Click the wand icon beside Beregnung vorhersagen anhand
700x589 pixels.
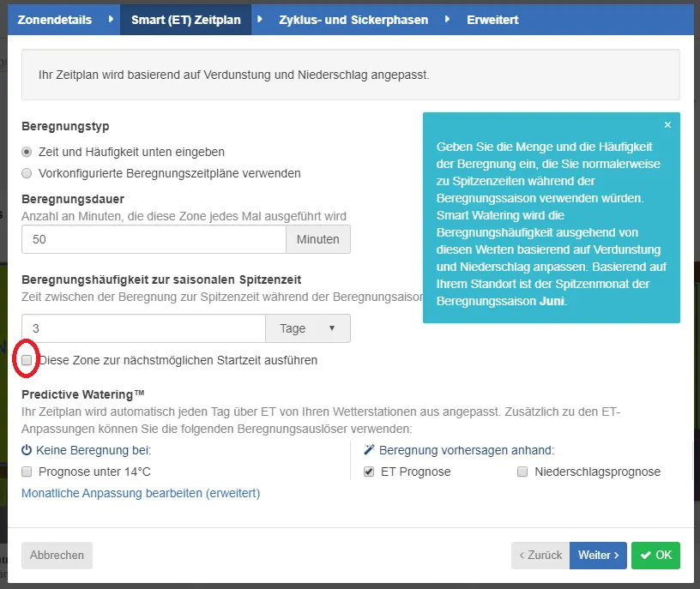(370, 449)
